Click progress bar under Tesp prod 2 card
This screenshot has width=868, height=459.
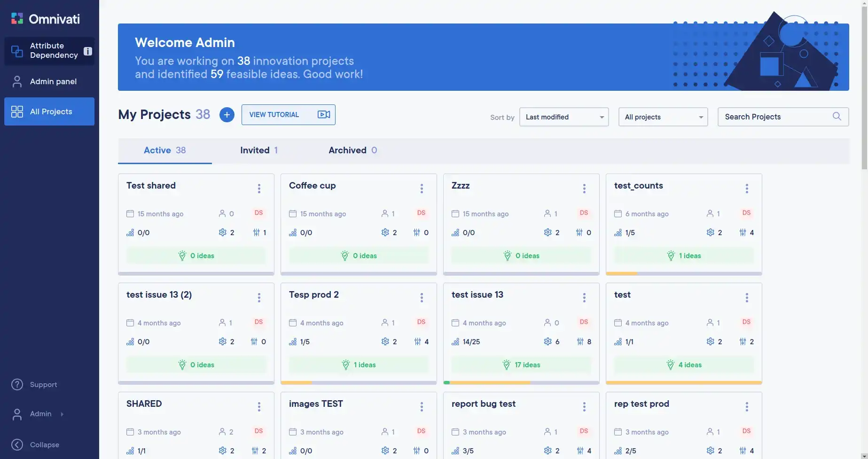pos(359,383)
